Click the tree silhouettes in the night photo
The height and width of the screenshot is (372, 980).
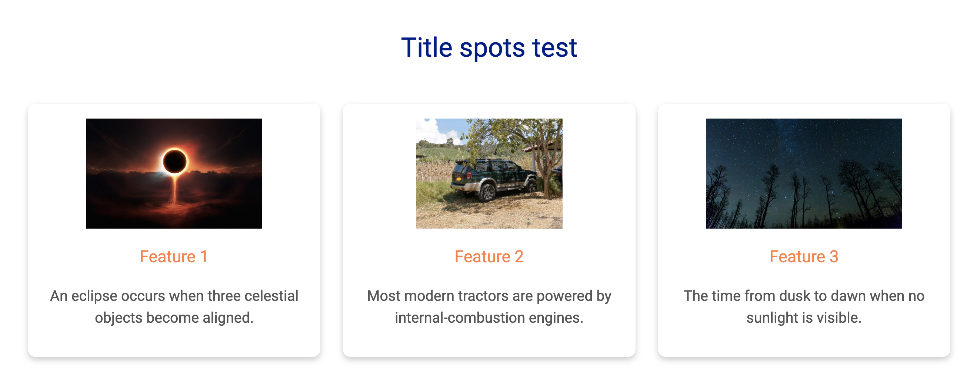point(804,198)
